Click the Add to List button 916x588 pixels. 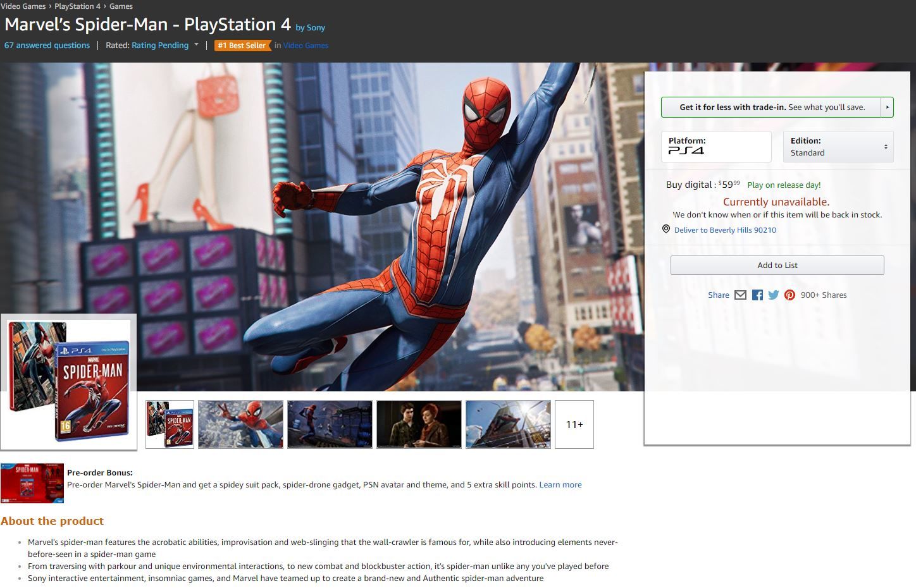[777, 266]
